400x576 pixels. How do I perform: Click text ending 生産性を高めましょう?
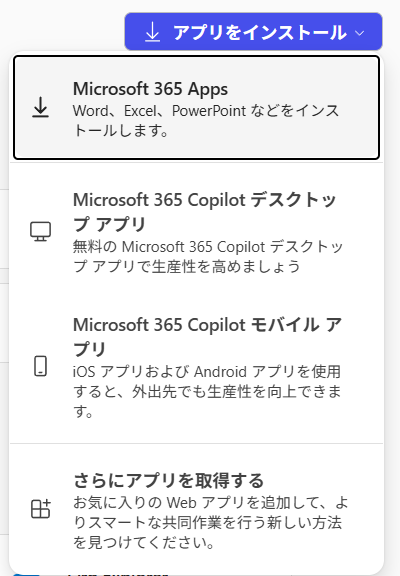187,266
